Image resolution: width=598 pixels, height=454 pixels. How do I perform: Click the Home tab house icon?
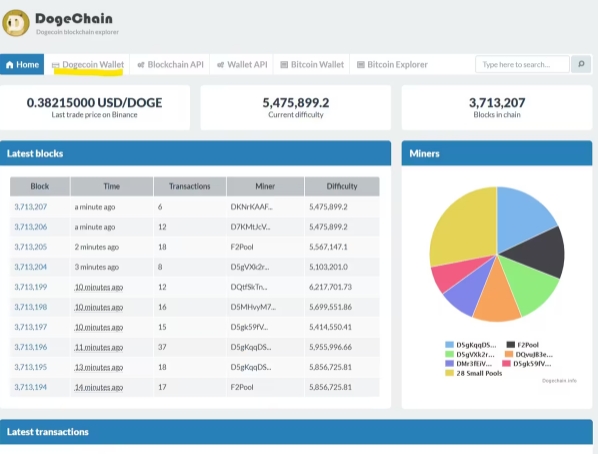pos(10,64)
